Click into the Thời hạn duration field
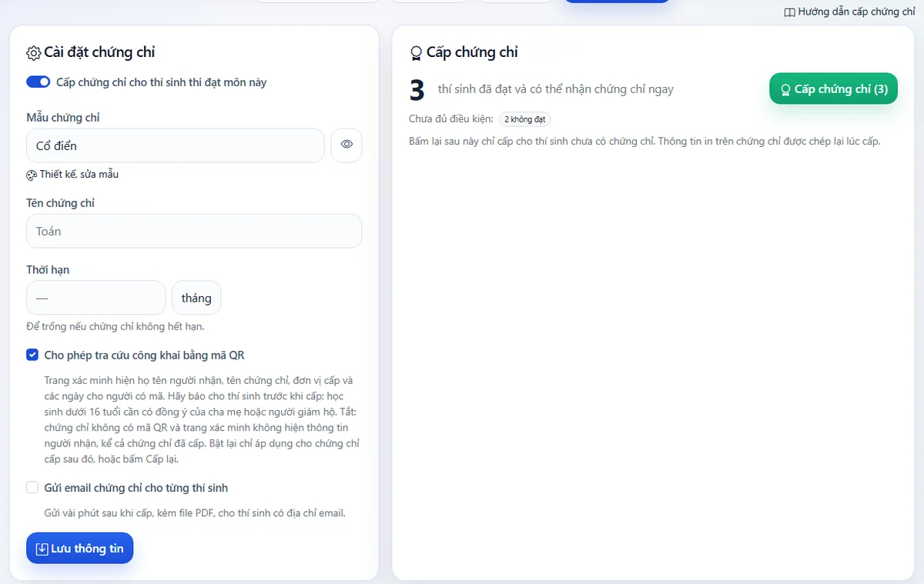Viewport: 924px width, 584px height. 95,298
